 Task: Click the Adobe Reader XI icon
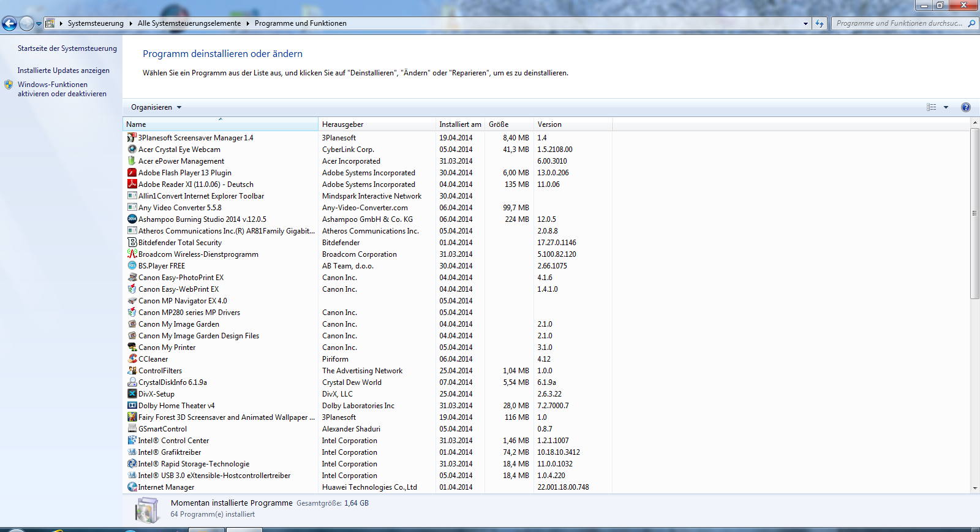coord(132,184)
